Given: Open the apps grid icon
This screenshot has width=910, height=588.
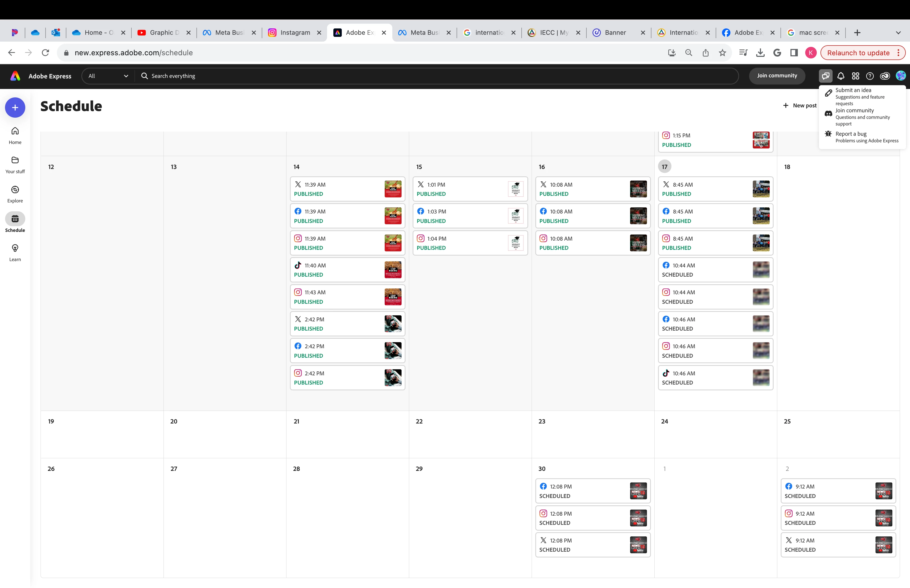Looking at the screenshot, I should click(855, 76).
